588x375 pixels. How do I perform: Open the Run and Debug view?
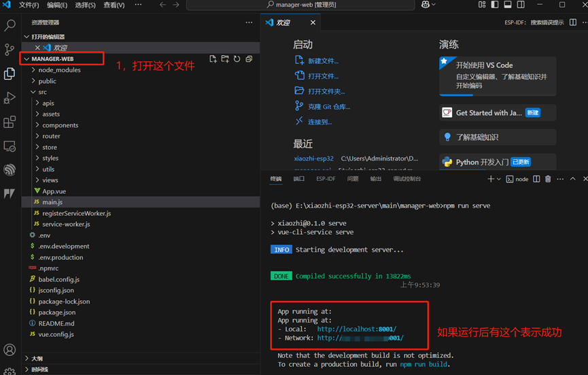tap(10, 98)
